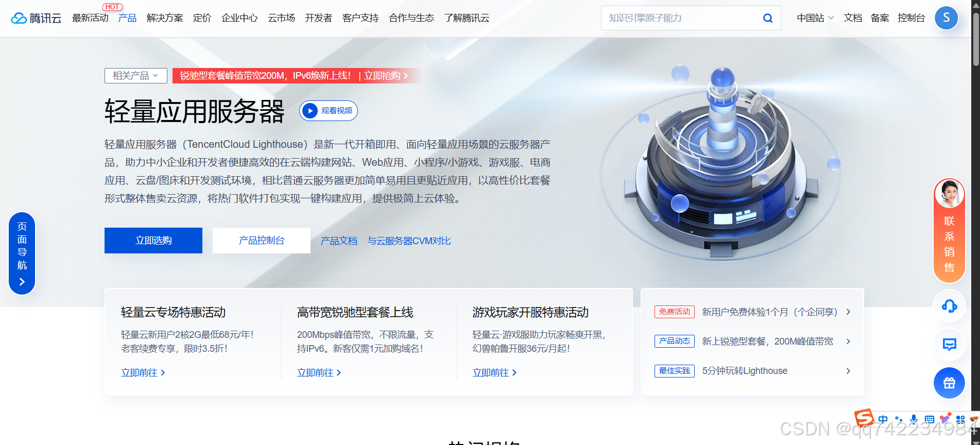Click 立即前往 under 高带宽锐驰型套餐上线

(x=319, y=373)
